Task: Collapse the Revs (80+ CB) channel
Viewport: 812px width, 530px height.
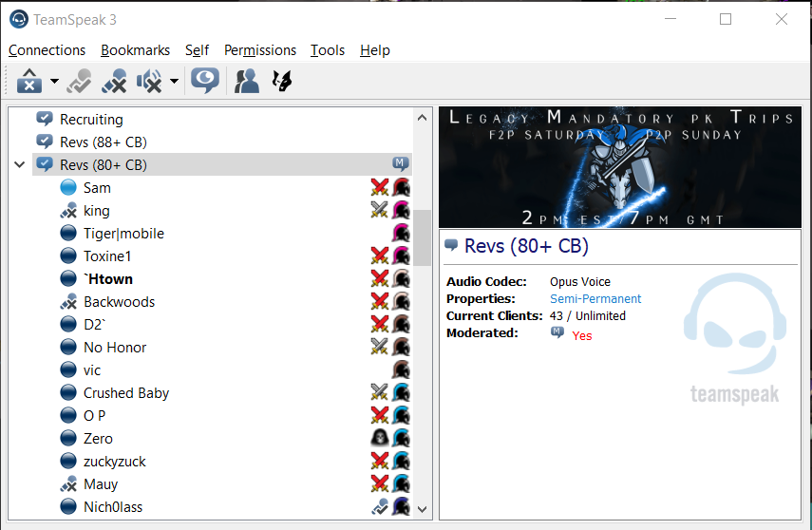Action: click(20, 164)
